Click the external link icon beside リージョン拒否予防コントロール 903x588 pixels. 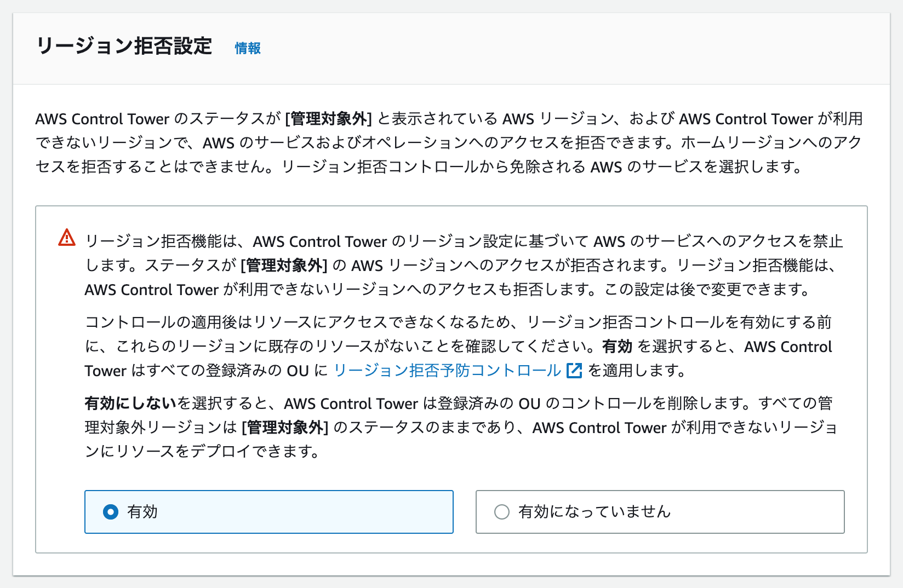[573, 371]
